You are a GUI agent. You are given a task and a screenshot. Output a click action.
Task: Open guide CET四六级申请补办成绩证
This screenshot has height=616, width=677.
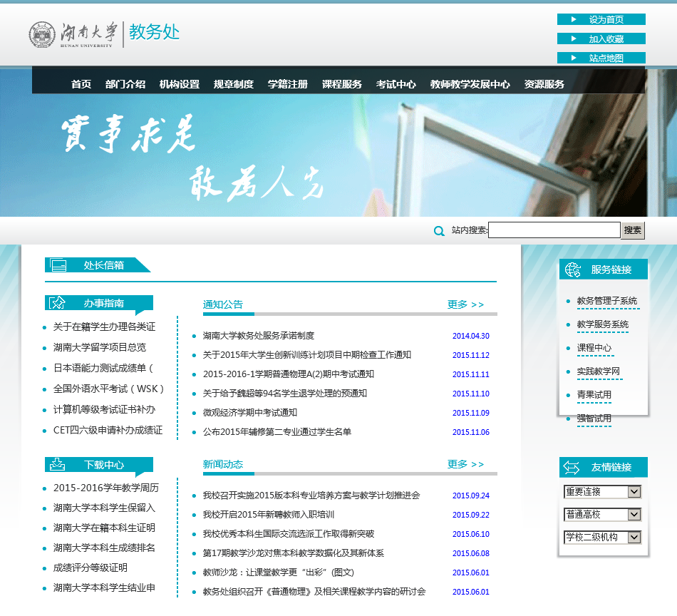tap(108, 430)
